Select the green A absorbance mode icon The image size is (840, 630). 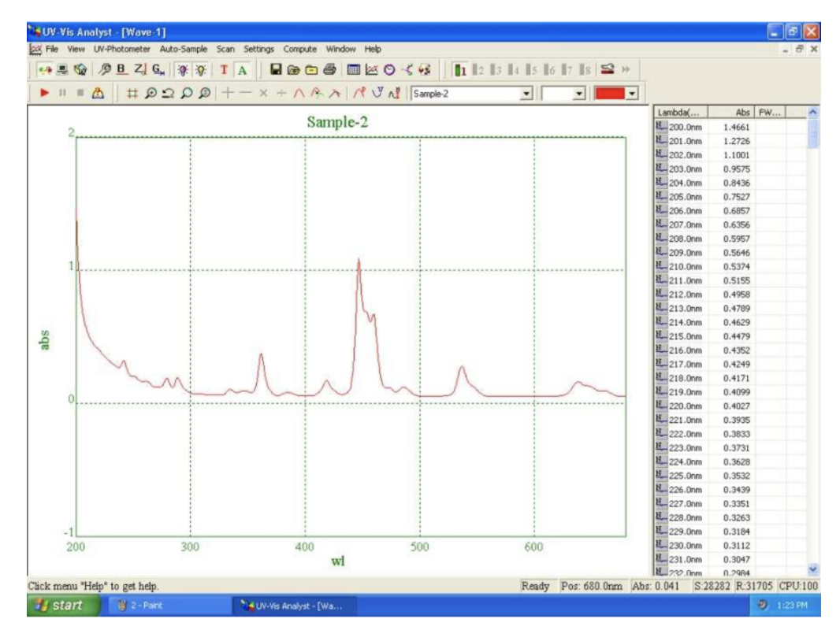pos(242,70)
